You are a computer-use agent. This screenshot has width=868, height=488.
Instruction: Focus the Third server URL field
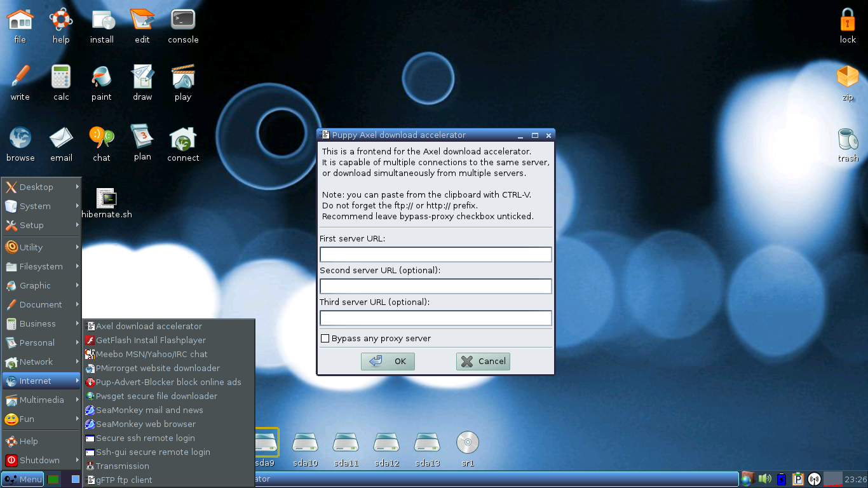pos(436,318)
